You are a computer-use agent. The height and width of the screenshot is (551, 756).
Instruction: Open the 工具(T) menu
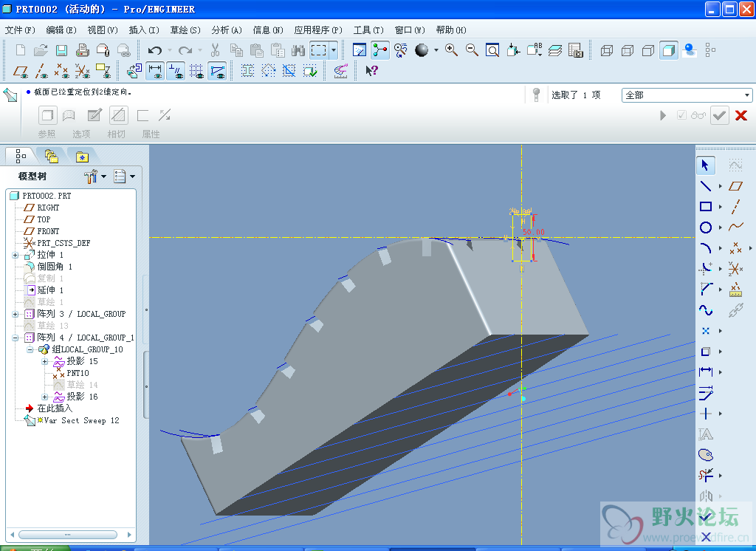[368, 30]
